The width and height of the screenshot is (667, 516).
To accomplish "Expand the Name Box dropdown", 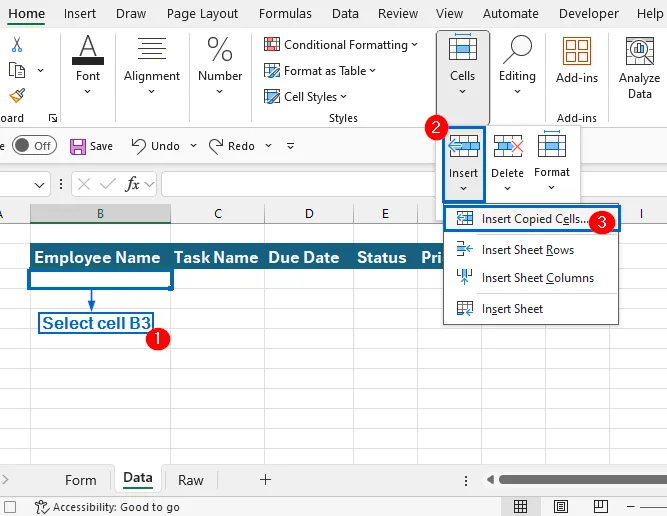I will [39, 185].
